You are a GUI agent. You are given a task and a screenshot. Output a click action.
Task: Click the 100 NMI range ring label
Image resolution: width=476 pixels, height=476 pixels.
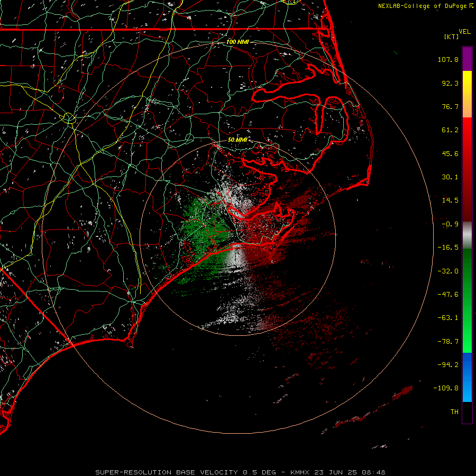[237, 42]
